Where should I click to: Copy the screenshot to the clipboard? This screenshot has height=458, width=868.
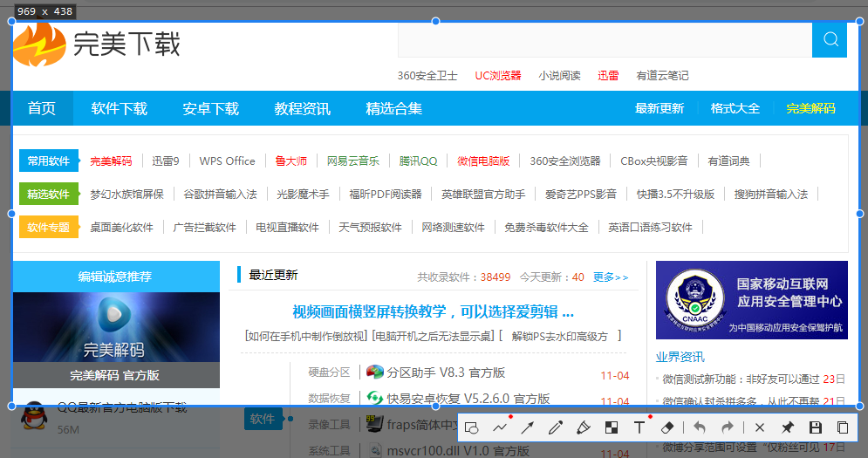[843, 427]
